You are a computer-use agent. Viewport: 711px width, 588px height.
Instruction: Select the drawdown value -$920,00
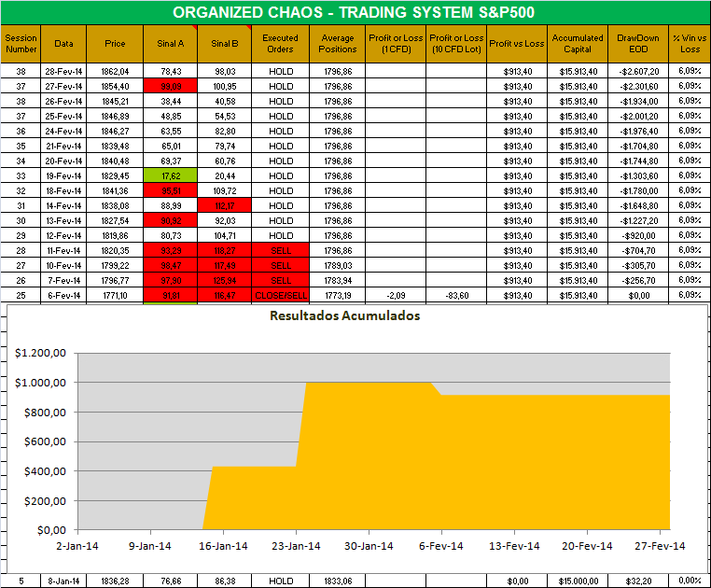(638, 235)
